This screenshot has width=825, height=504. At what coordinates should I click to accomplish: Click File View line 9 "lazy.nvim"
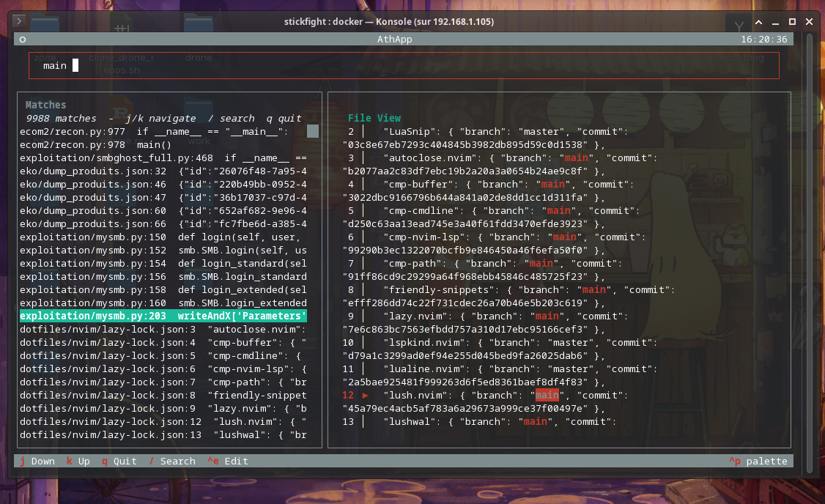tap(486, 322)
